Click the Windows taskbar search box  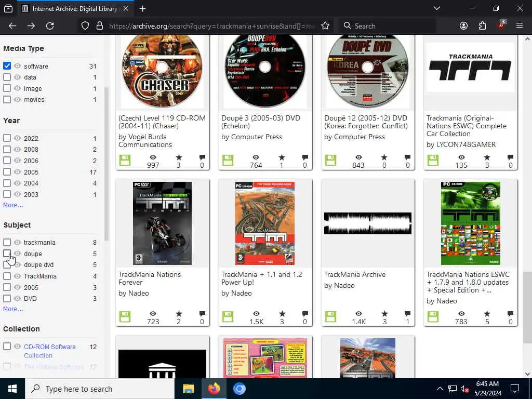[100, 389]
